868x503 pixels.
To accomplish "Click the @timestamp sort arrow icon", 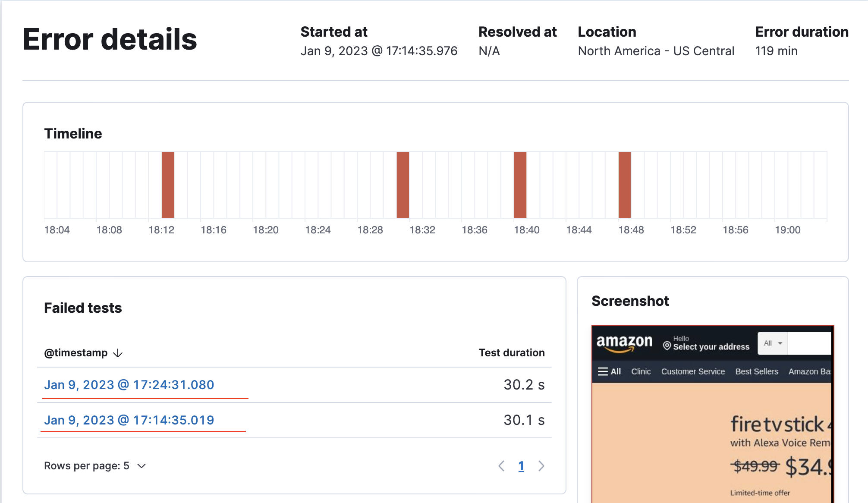I will coord(117,353).
